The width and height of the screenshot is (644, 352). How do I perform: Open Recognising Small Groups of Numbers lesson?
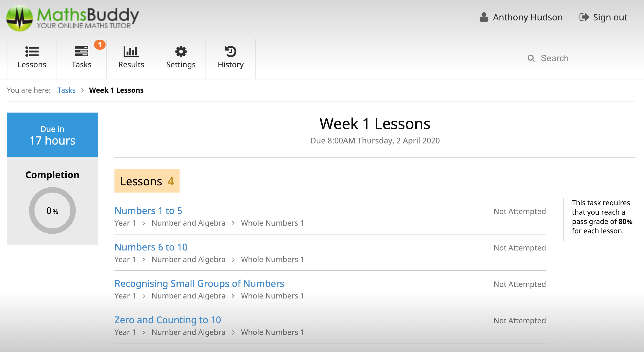coord(199,284)
